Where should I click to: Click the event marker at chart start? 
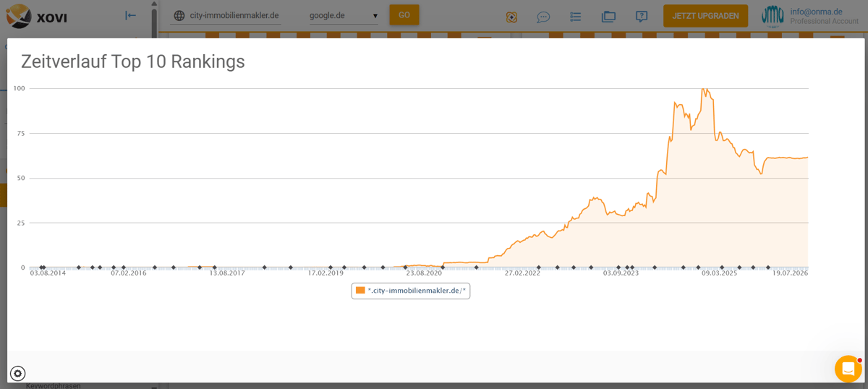coord(41,268)
